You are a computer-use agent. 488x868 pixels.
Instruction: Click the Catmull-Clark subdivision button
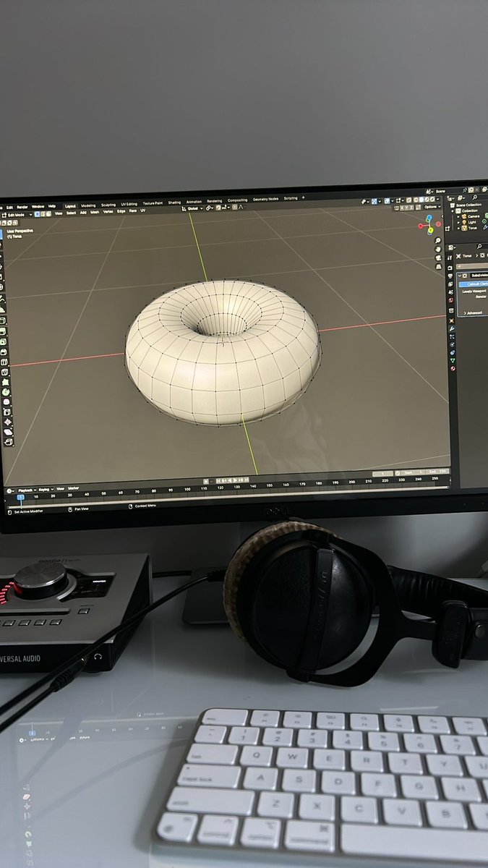pyautogui.click(x=474, y=284)
